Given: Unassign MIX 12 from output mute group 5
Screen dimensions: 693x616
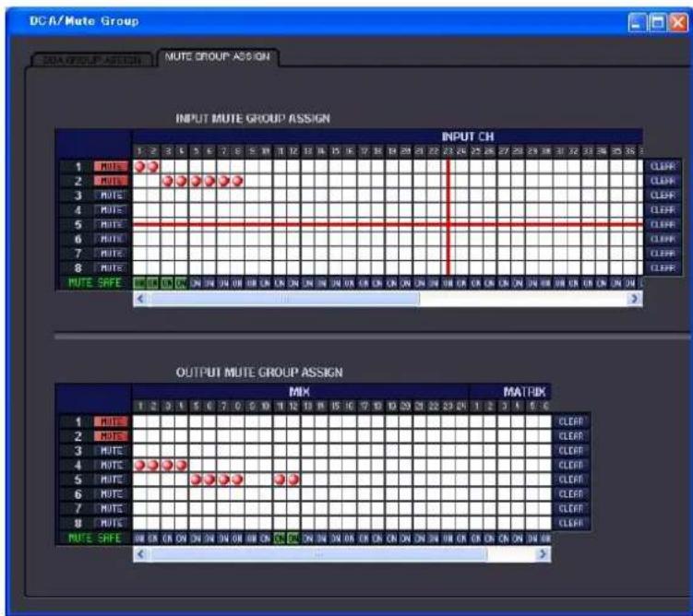Looking at the screenshot, I should pyautogui.click(x=293, y=480).
